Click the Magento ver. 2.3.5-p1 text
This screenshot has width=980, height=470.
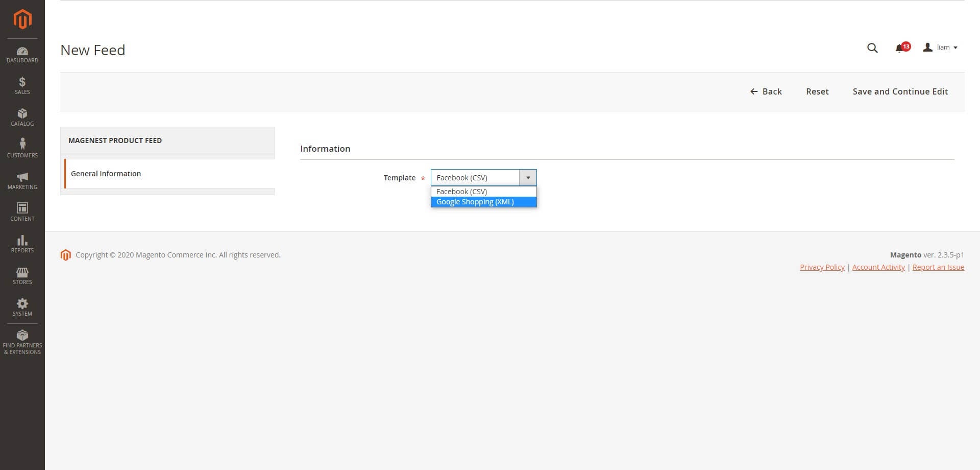pyautogui.click(x=927, y=255)
